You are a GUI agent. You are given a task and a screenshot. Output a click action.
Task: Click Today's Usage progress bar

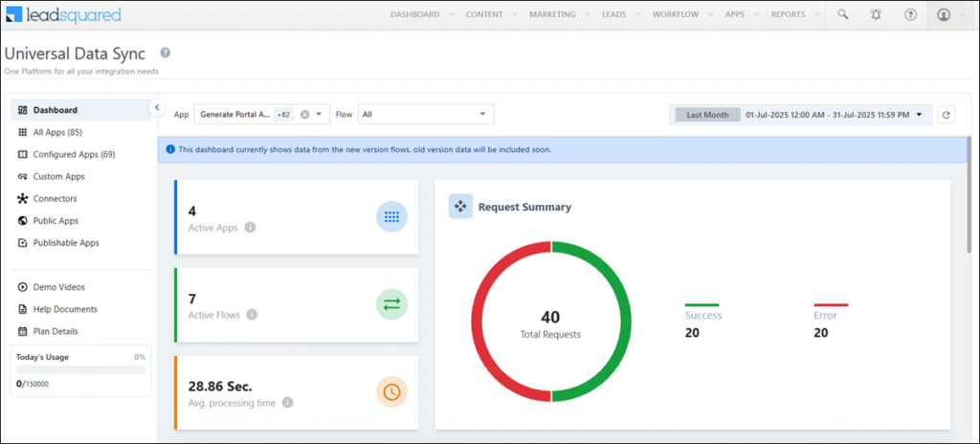[80, 369]
